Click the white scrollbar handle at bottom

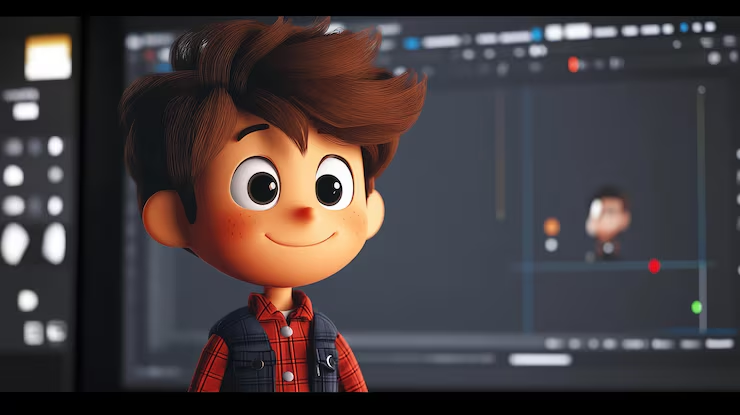540,359
